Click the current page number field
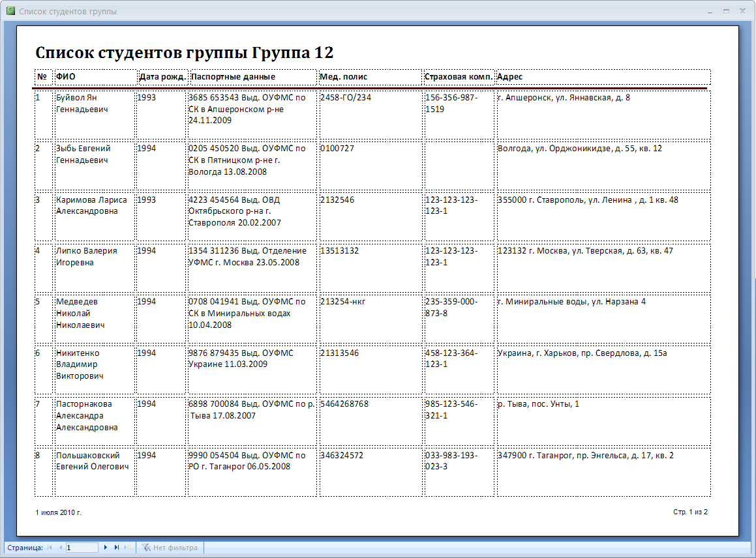This screenshot has width=756, height=558. click(82, 548)
